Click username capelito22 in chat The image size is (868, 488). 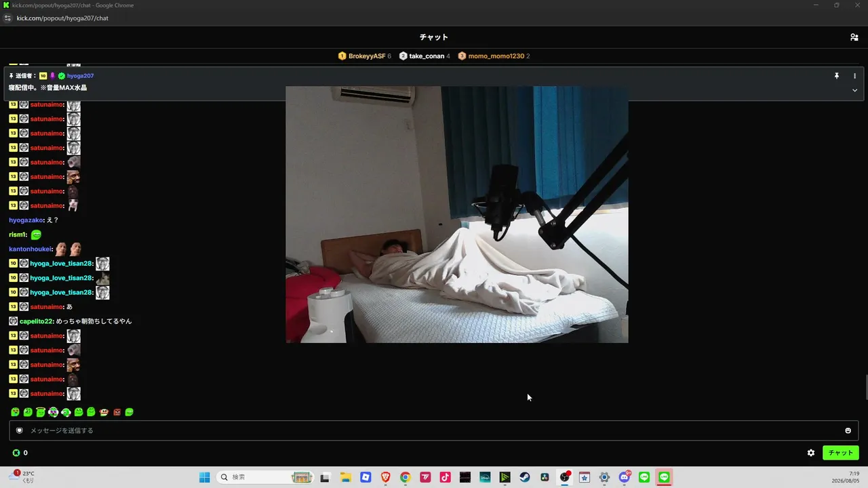click(x=36, y=321)
